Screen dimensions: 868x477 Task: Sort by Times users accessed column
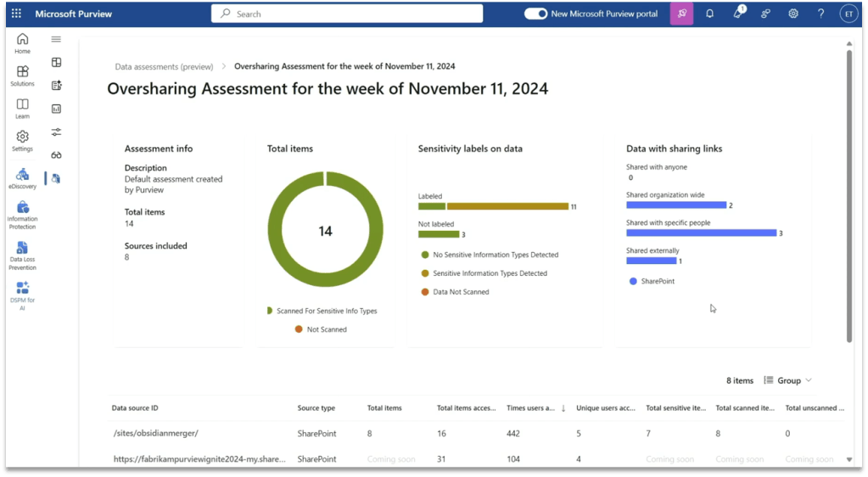tap(535, 408)
